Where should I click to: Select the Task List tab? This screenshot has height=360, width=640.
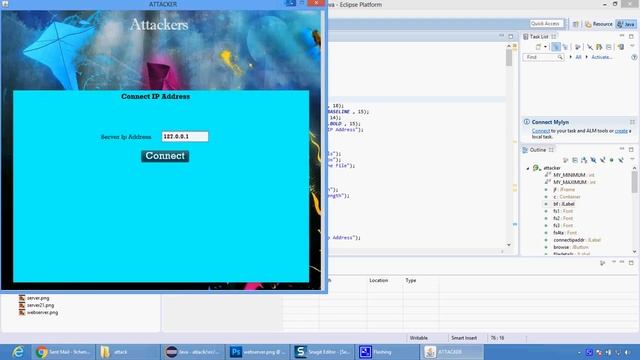point(539,36)
